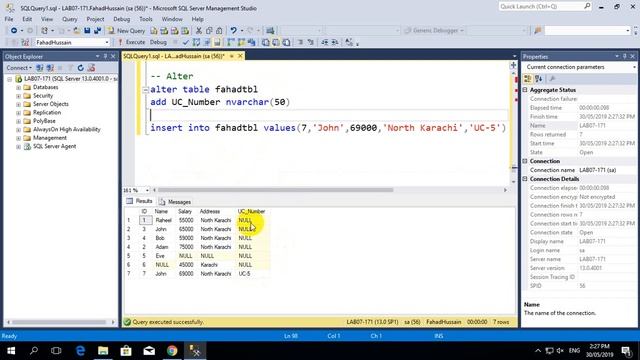The image size is (640, 360).
Task: Switch to the Messages tab
Action: (x=175, y=202)
